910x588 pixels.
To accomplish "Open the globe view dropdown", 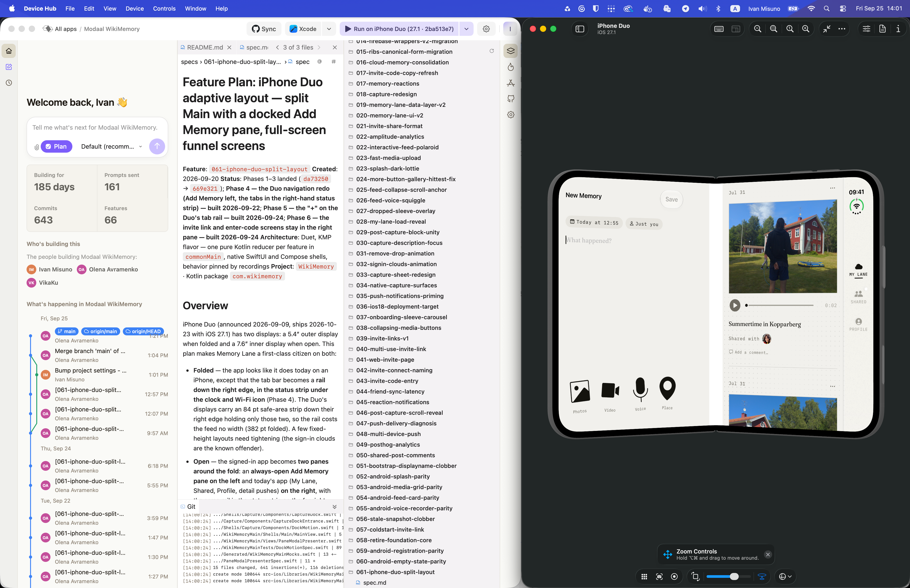I will tap(785, 576).
